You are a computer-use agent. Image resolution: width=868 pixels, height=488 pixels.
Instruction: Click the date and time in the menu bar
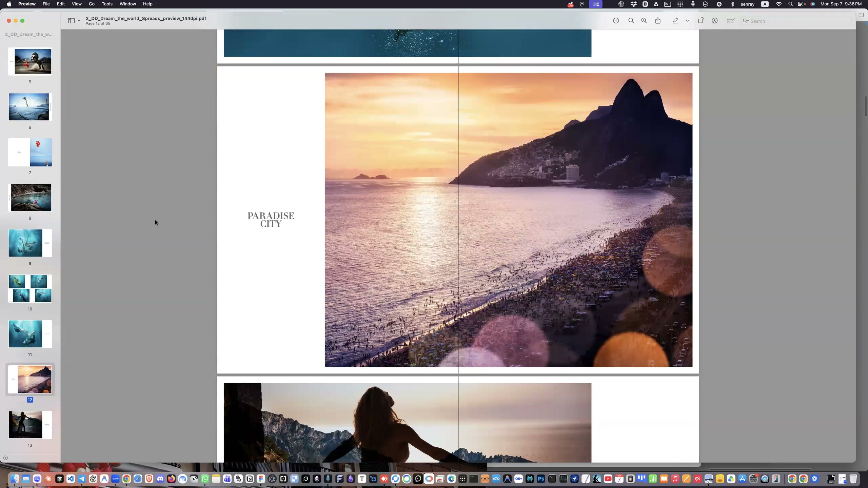click(841, 4)
